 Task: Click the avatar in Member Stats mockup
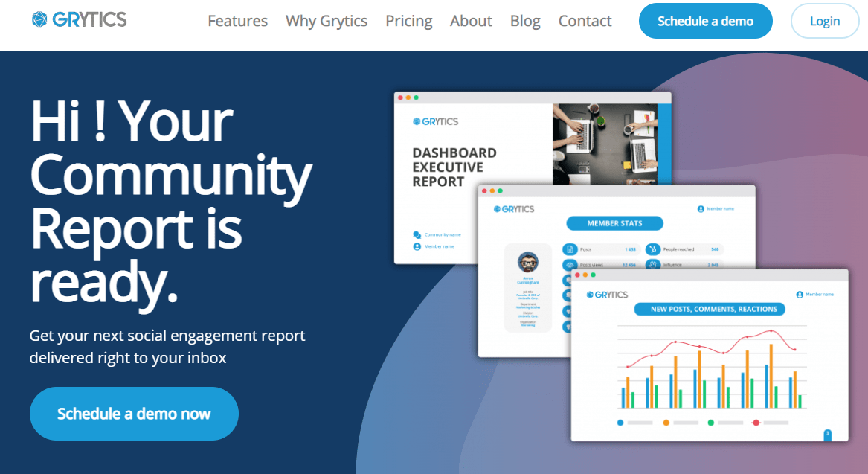[527, 262]
